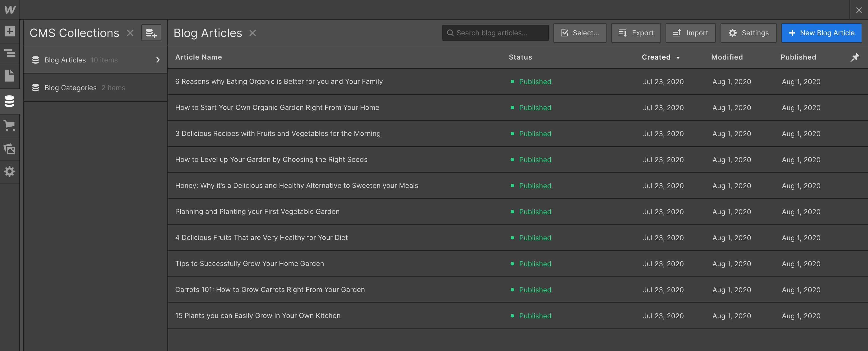Open the Assets panel
The height and width of the screenshot is (351, 868).
[x=10, y=149]
